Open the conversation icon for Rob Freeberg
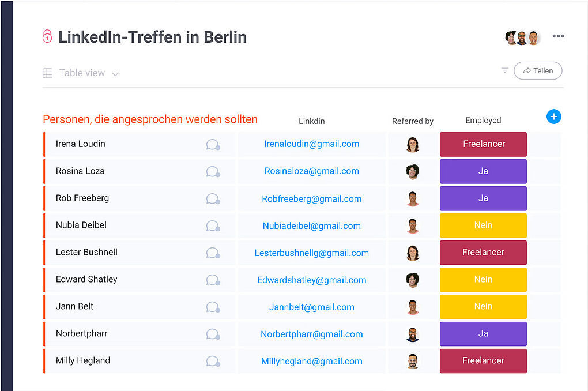 (213, 199)
